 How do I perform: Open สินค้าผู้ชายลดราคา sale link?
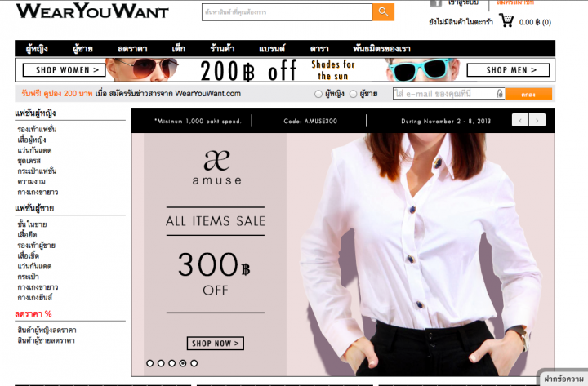pyautogui.click(x=46, y=340)
